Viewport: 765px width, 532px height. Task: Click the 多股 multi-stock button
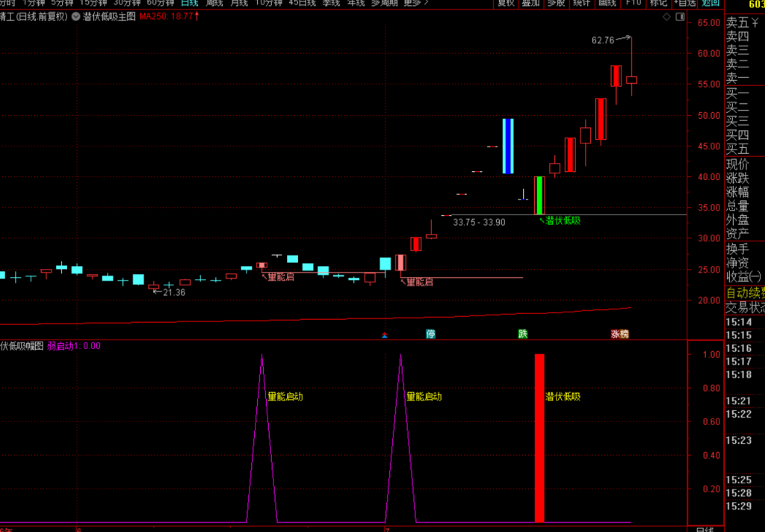tap(556, 3)
